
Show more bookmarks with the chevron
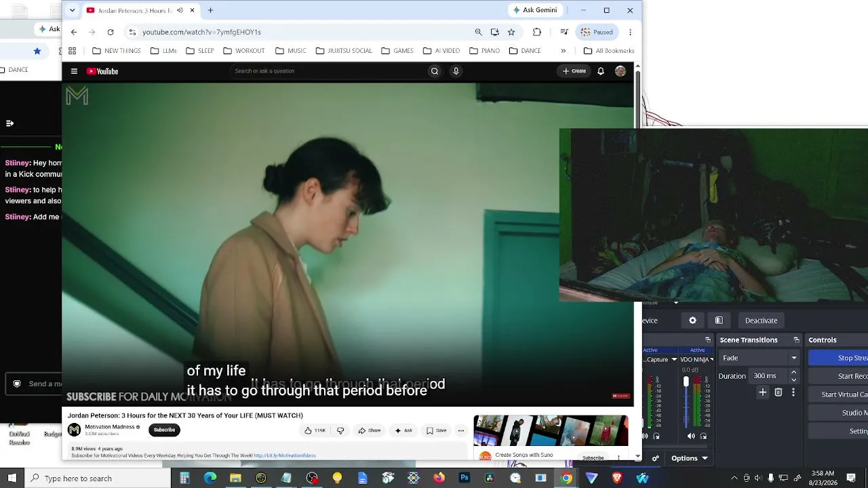(563, 51)
